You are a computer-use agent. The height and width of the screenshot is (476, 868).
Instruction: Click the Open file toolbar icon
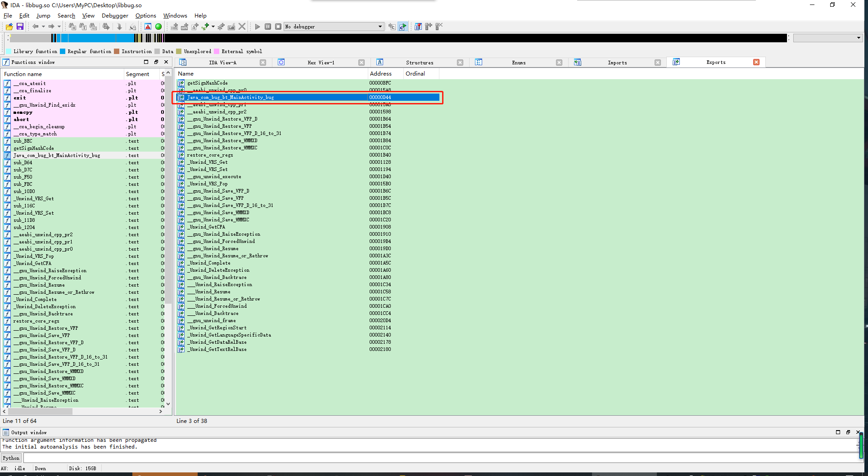coord(9,27)
